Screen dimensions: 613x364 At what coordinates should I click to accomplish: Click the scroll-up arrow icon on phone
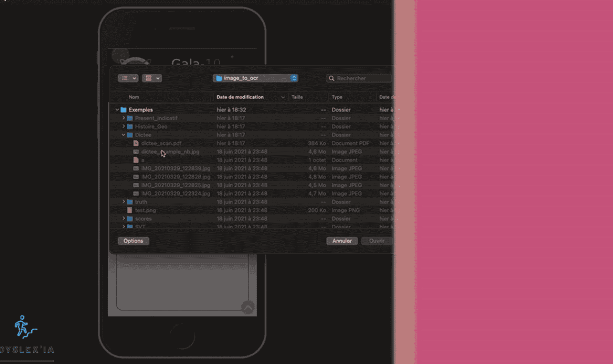coord(248,307)
